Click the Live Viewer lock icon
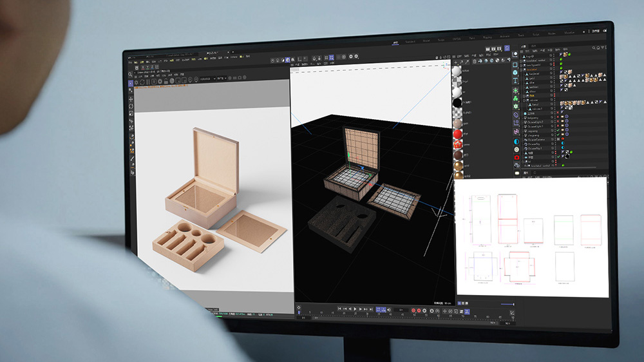 click(166, 81)
